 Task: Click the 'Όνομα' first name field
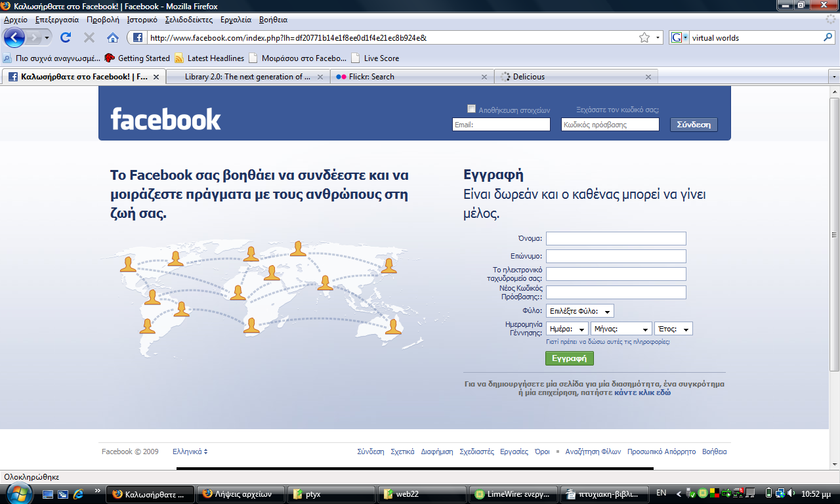click(x=616, y=238)
